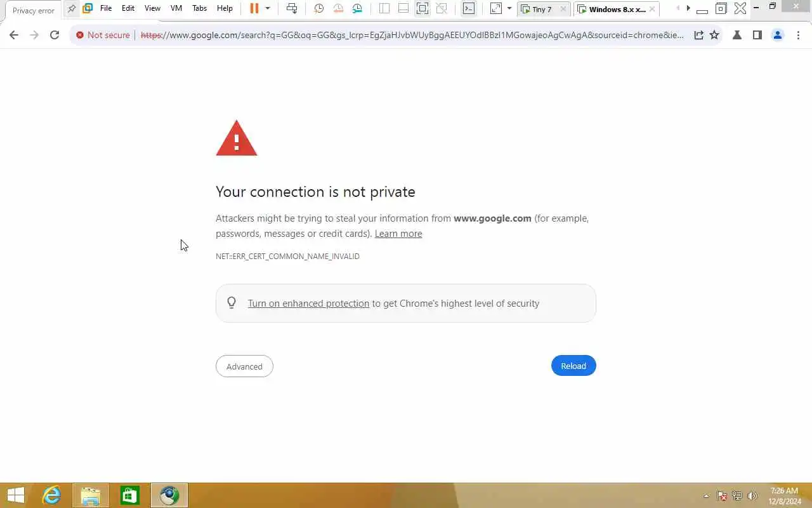
Task: Toggle the thumbnail bar in VMware toolbar
Action: [x=403, y=9]
